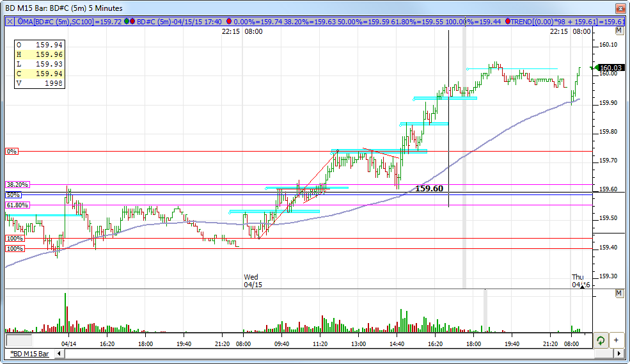Click the 61.80% Fibonacci level label
The image size is (630, 364).
[18, 205]
